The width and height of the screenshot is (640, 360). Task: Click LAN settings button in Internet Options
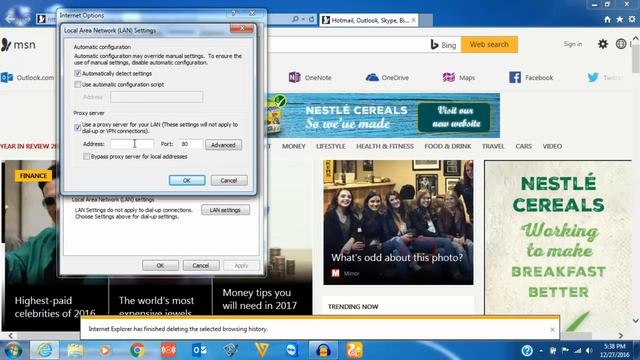pyautogui.click(x=225, y=210)
